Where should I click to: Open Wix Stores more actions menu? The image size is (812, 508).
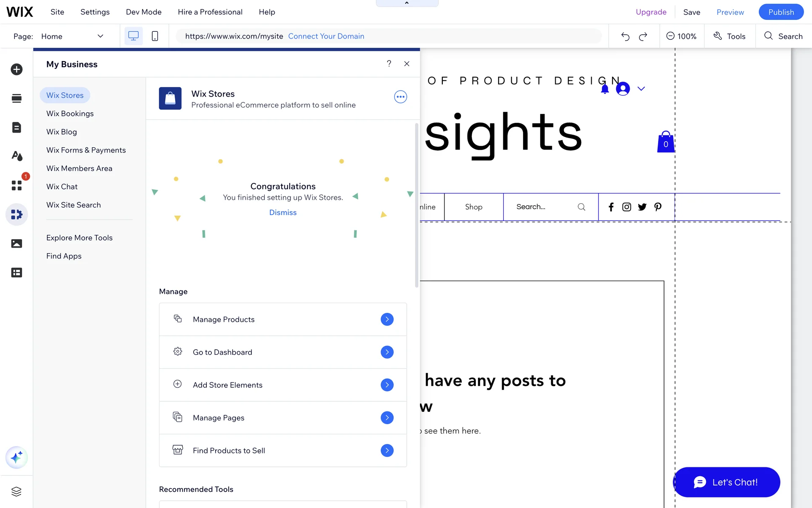(400, 97)
